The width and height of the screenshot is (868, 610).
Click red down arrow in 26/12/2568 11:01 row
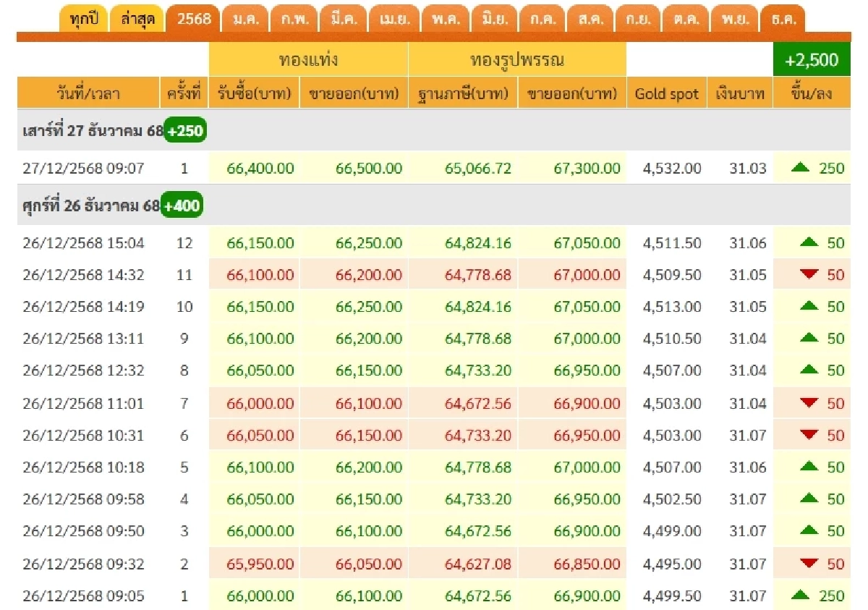809,404
